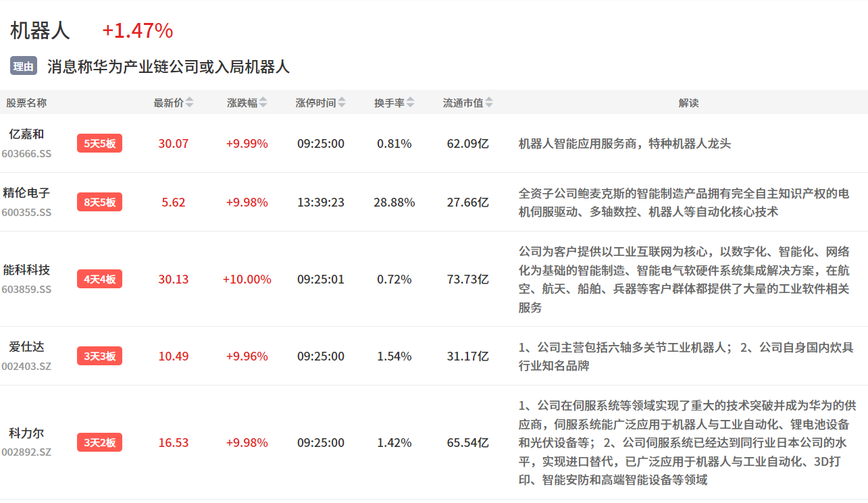Sort by 流通市值 arrow icon
The height and width of the screenshot is (503, 868).
coord(489,103)
